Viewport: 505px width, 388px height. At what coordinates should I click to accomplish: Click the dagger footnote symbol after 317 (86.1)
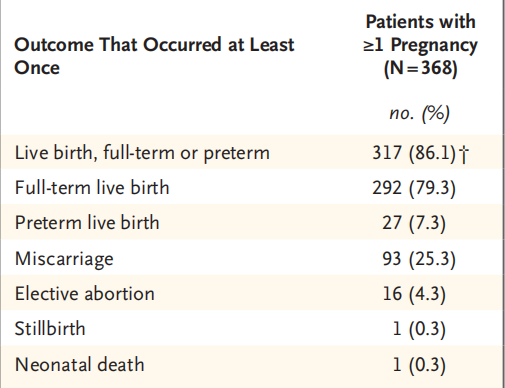[464, 155]
